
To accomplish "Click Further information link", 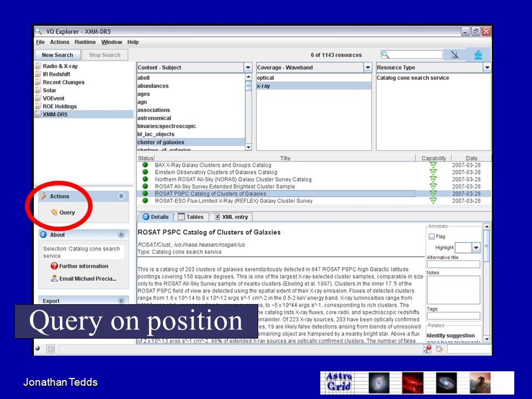I will point(80,266).
